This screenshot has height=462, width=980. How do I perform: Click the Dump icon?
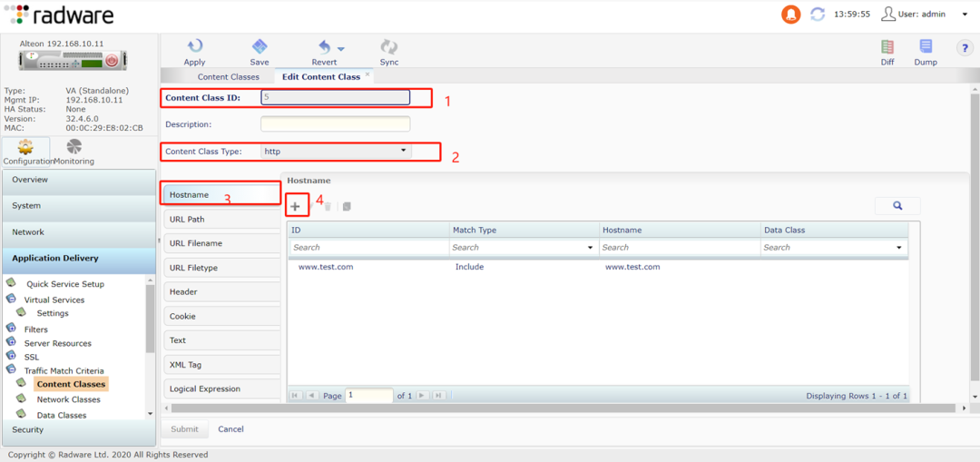pyautogui.click(x=926, y=47)
